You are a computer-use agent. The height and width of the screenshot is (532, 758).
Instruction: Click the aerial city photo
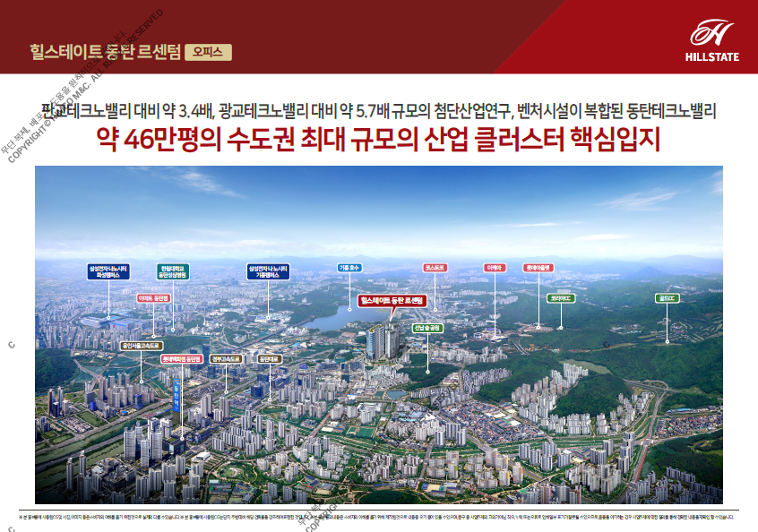coord(378,335)
